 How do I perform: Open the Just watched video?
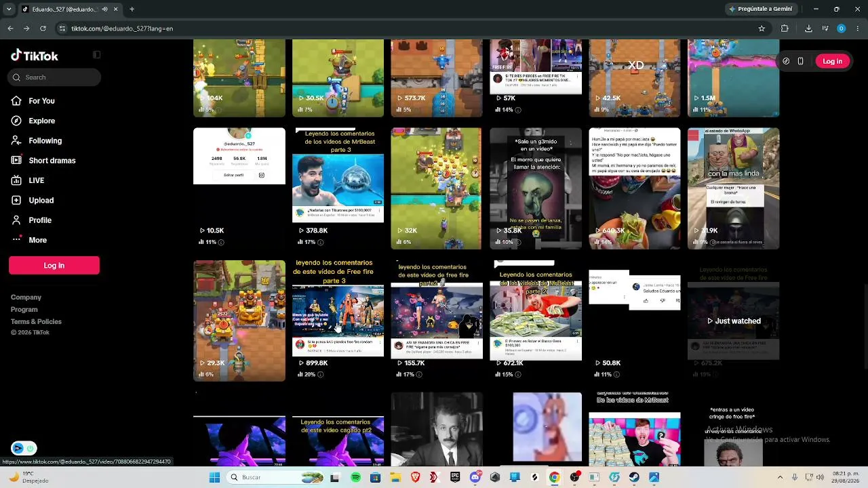(733, 321)
